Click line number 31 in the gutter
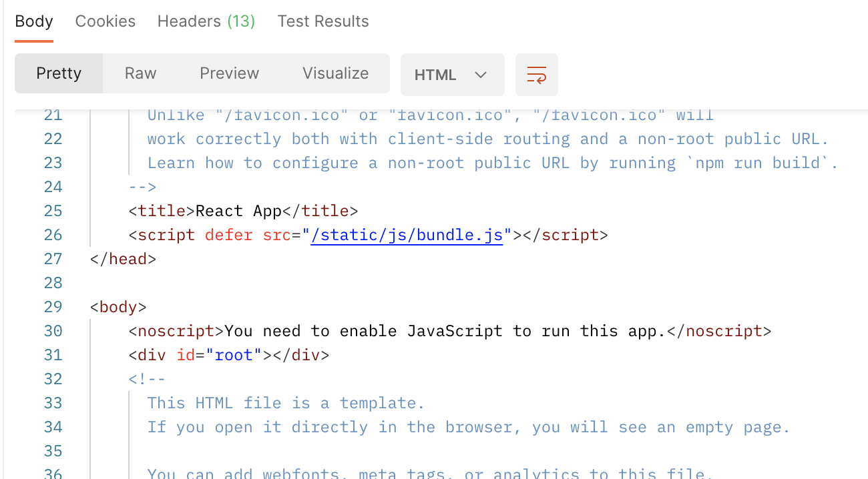Image resolution: width=868 pixels, height=479 pixels. [53, 355]
